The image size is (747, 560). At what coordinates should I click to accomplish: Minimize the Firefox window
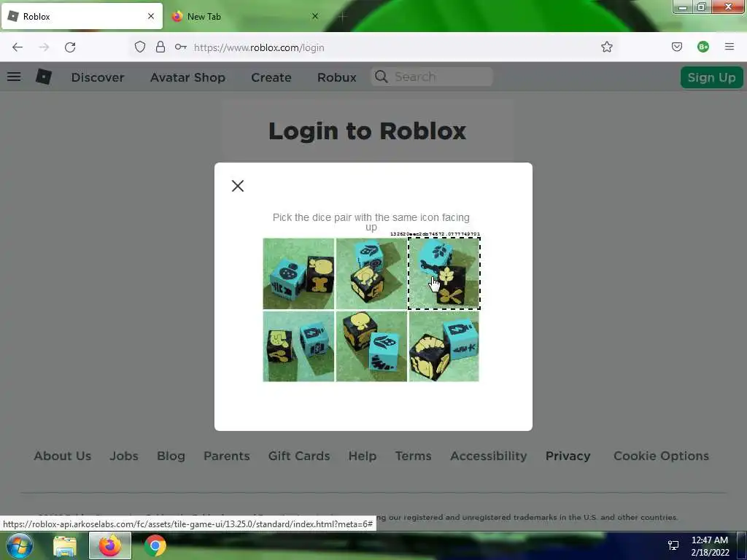pos(682,7)
